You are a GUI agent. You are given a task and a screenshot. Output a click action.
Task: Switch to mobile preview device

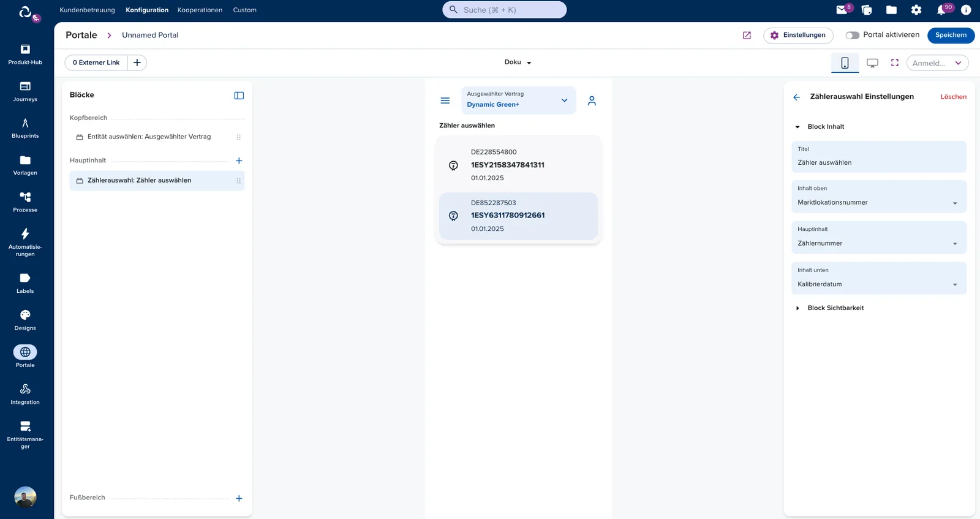(x=845, y=63)
